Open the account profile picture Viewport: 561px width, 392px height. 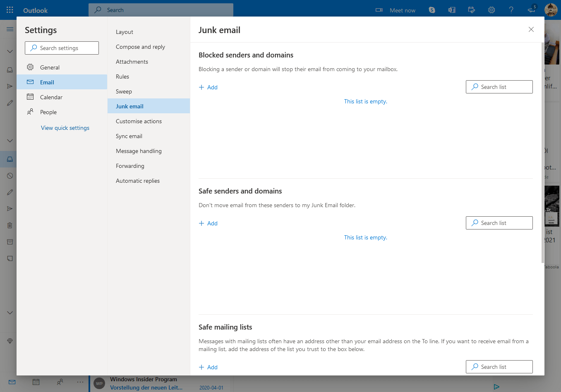coord(551,10)
